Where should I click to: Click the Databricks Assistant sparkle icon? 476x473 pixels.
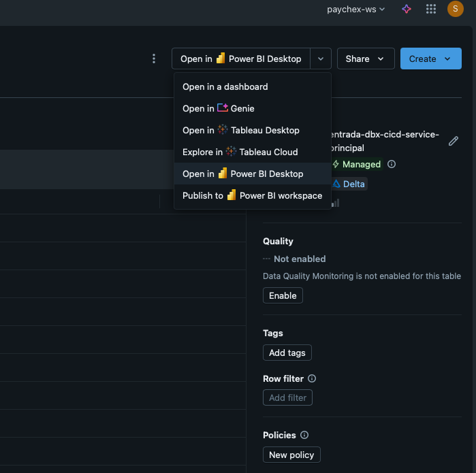click(x=407, y=9)
